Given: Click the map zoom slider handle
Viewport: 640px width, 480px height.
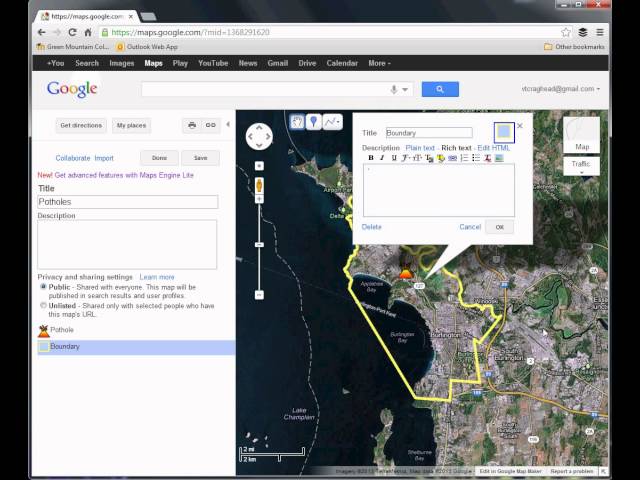Looking at the screenshot, I should coord(259,244).
